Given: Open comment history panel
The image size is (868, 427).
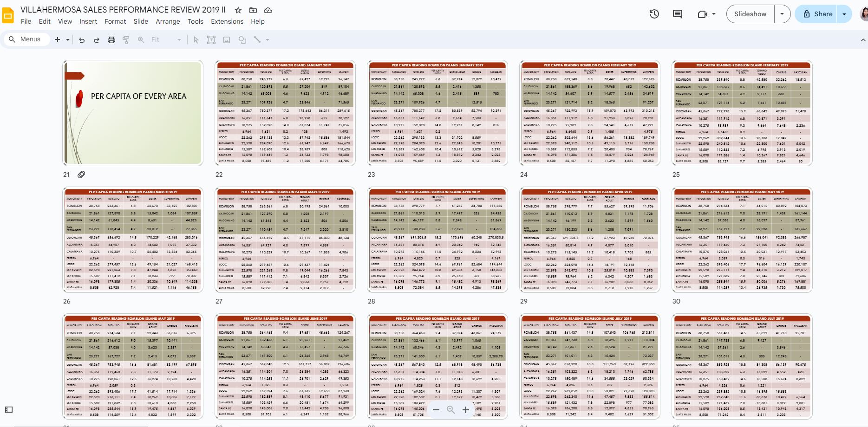Looking at the screenshot, I should pyautogui.click(x=678, y=14).
